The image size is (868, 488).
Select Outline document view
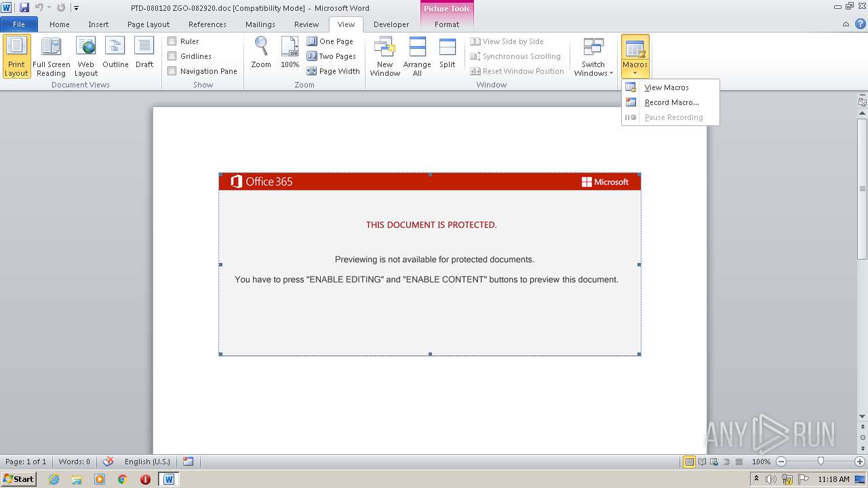[x=115, y=53]
